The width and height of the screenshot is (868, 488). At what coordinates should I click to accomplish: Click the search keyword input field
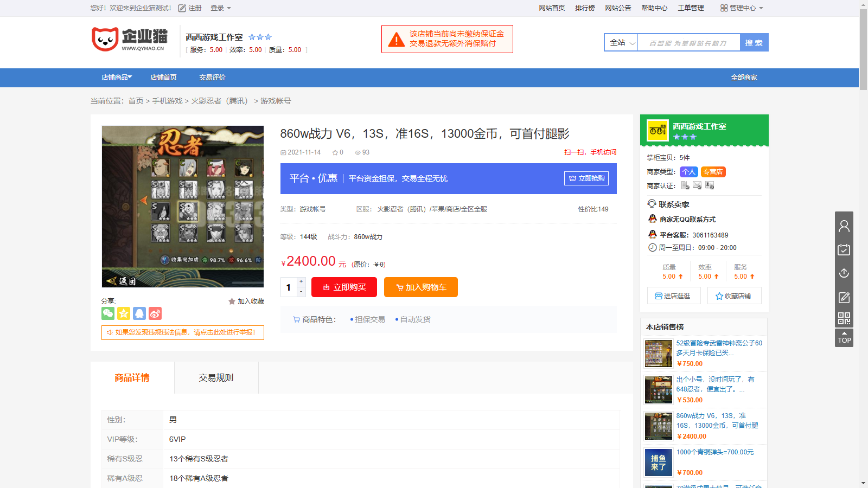(x=688, y=43)
